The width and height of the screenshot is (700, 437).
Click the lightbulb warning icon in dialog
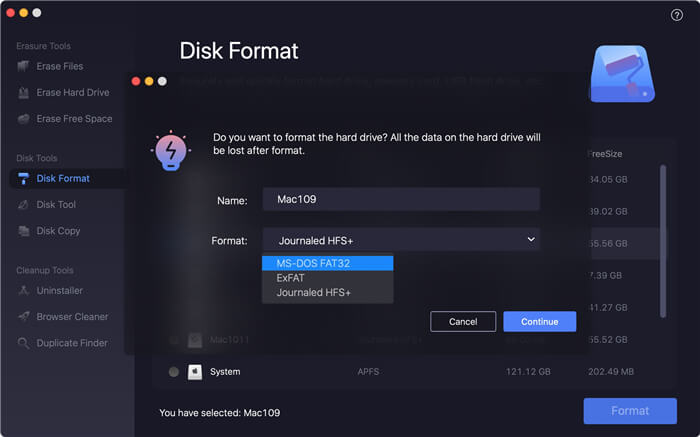(x=171, y=150)
